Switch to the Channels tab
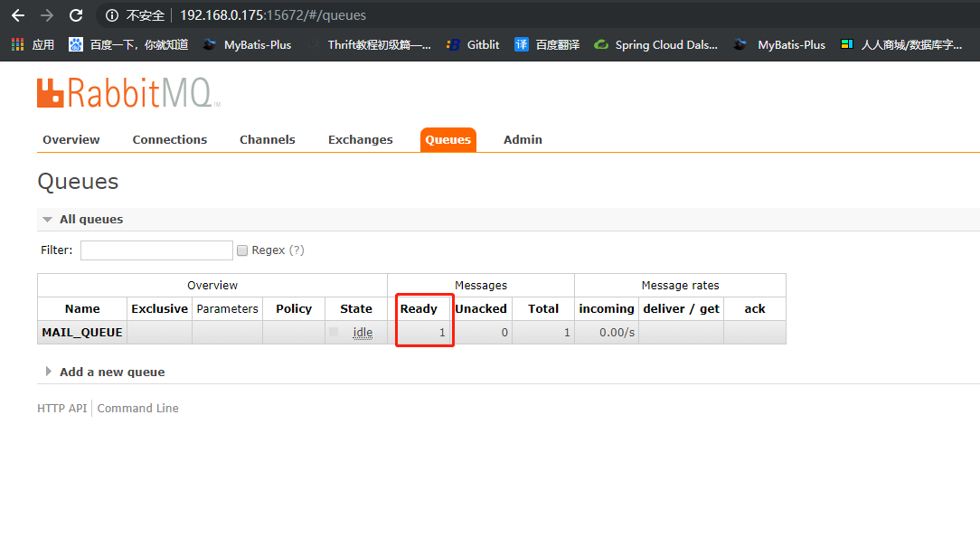Image resolution: width=980 pixels, height=547 pixels. pyautogui.click(x=268, y=139)
